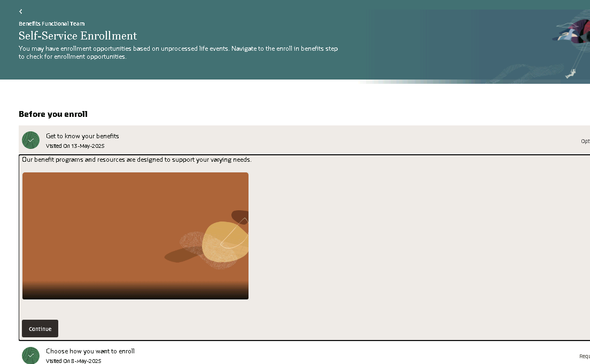The image size is (590, 364).
Task: Click the back chevron above Benefits Functional Team
Action: [20, 11]
